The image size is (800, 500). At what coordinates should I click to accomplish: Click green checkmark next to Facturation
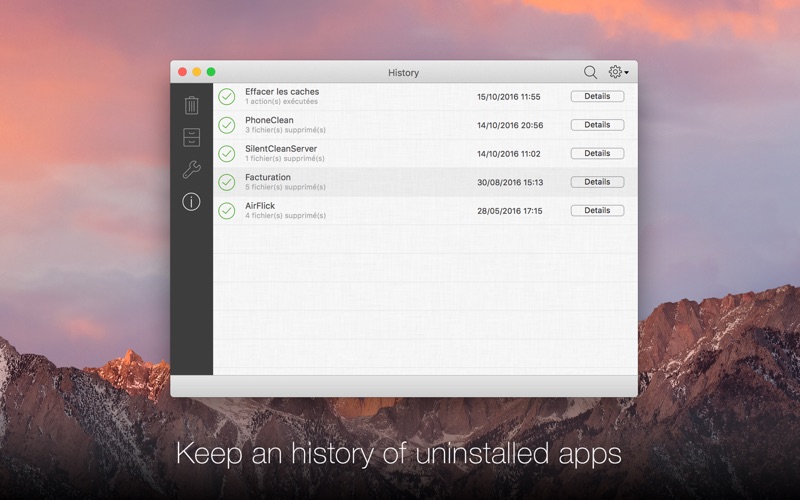[x=227, y=182]
